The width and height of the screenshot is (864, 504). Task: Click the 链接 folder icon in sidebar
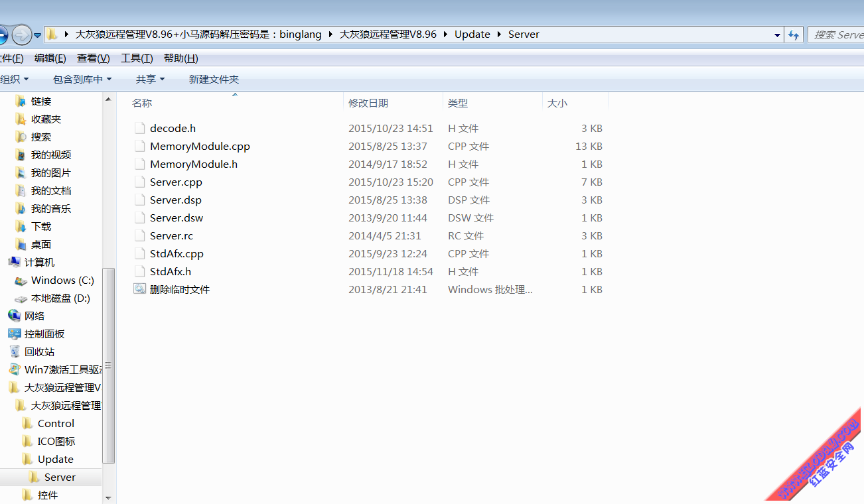[x=21, y=101]
